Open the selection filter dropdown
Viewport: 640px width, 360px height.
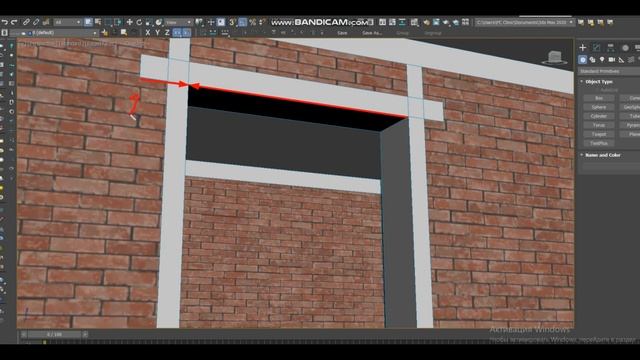pos(67,22)
